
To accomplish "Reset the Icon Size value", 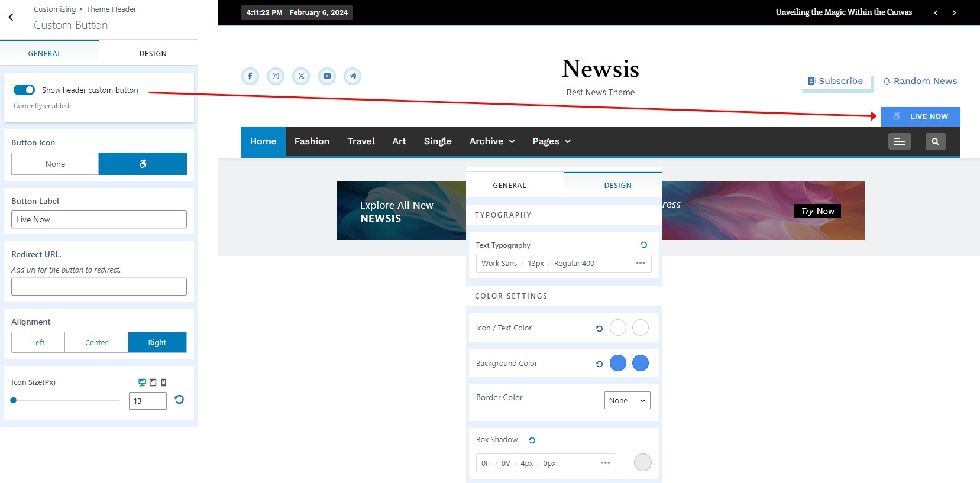I will tap(179, 400).
